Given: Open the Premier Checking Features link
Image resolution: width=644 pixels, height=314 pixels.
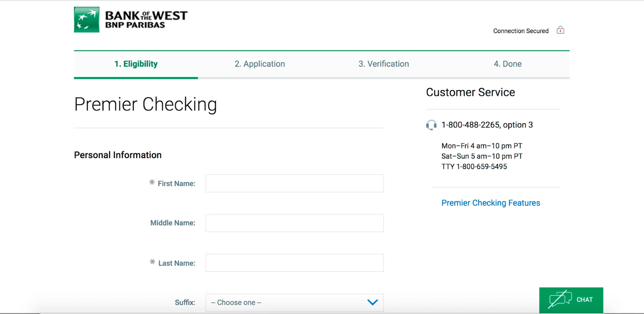Looking at the screenshot, I should click(490, 203).
